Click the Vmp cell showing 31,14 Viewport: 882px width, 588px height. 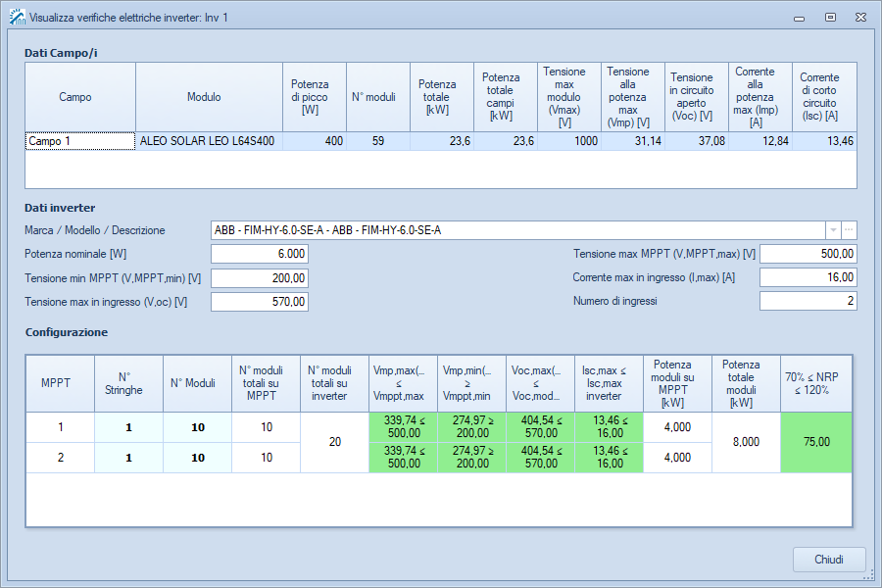coord(633,141)
